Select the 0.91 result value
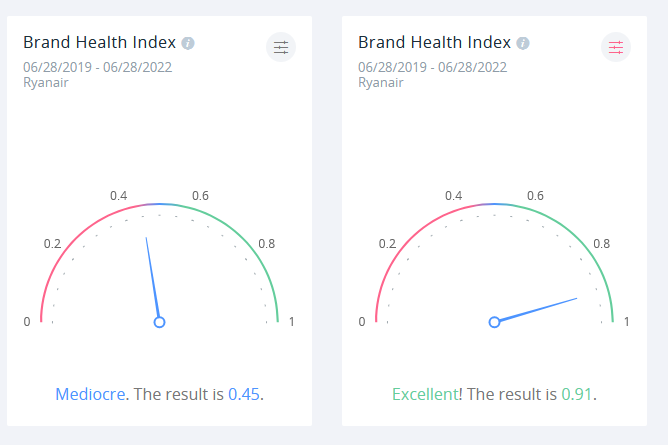This screenshot has height=445, width=668. 577,394
